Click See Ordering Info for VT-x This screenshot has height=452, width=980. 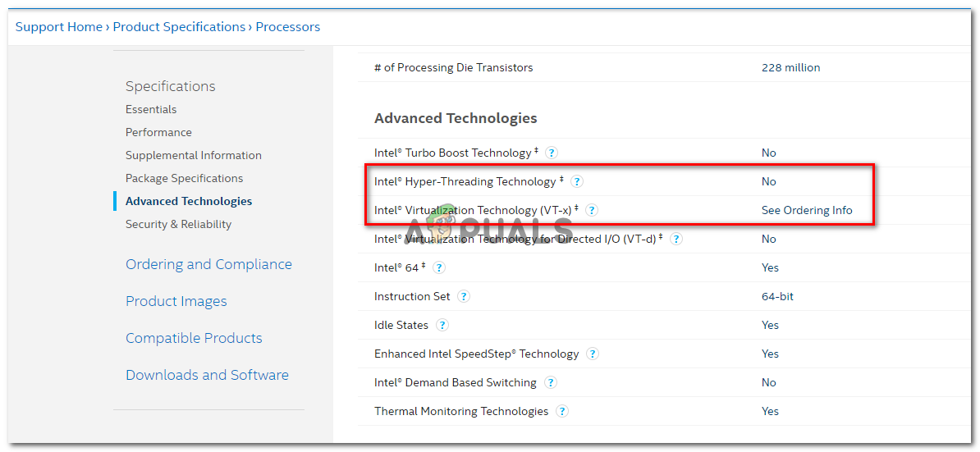click(807, 210)
